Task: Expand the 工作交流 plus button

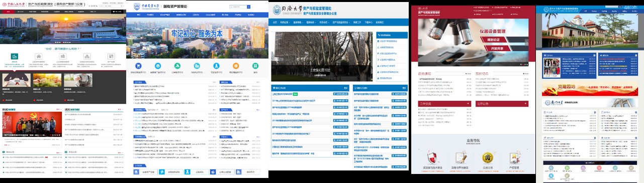Action: [x=468, y=104]
